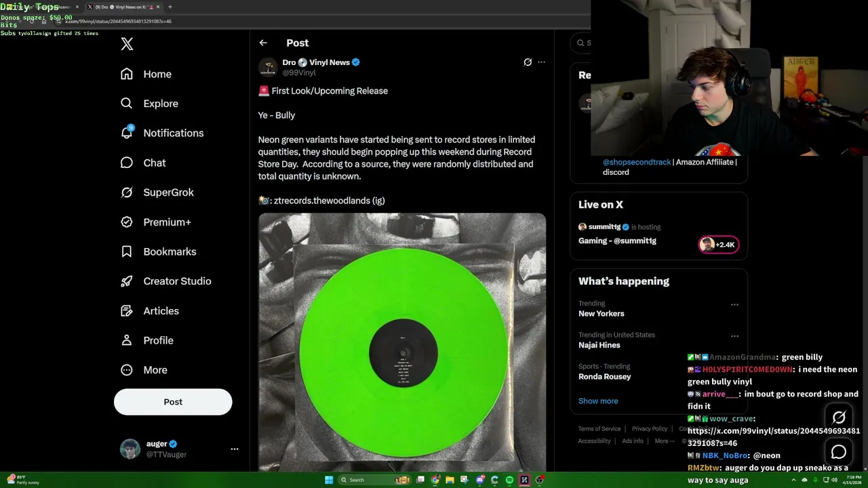Open the Home page from sidebar
868x488 pixels.
(146, 74)
